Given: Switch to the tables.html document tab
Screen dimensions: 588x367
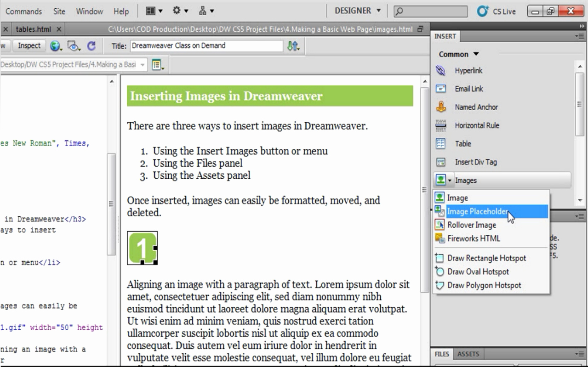Looking at the screenshot, I should tap(33, 29).
